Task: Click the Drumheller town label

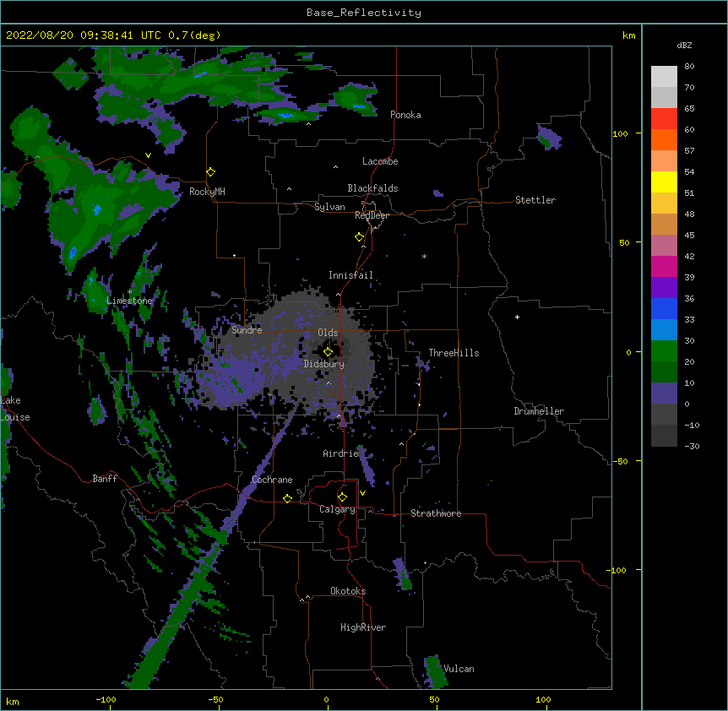Action: click(x=539, y=411)
